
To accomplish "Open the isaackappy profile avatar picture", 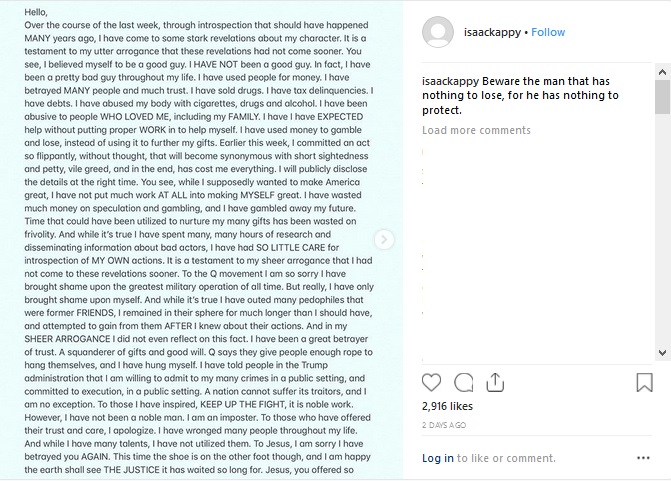I will pyautogui.click(x=438, y=32).
